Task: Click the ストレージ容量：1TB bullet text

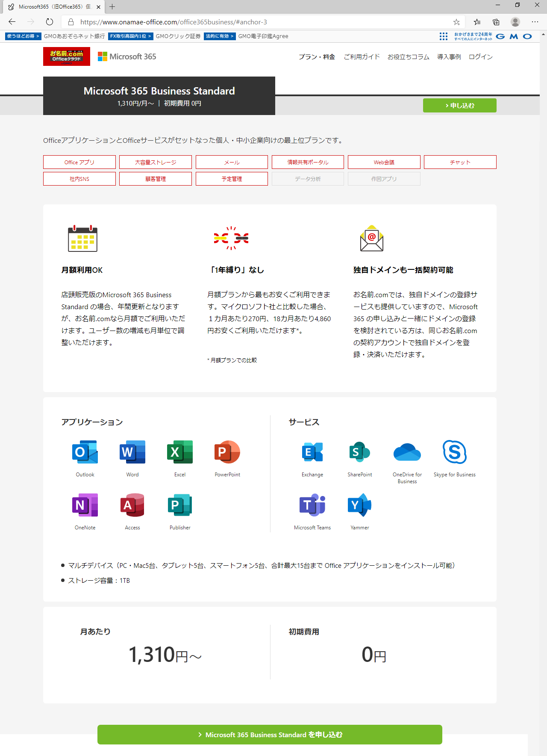Action: click(99, 580)
